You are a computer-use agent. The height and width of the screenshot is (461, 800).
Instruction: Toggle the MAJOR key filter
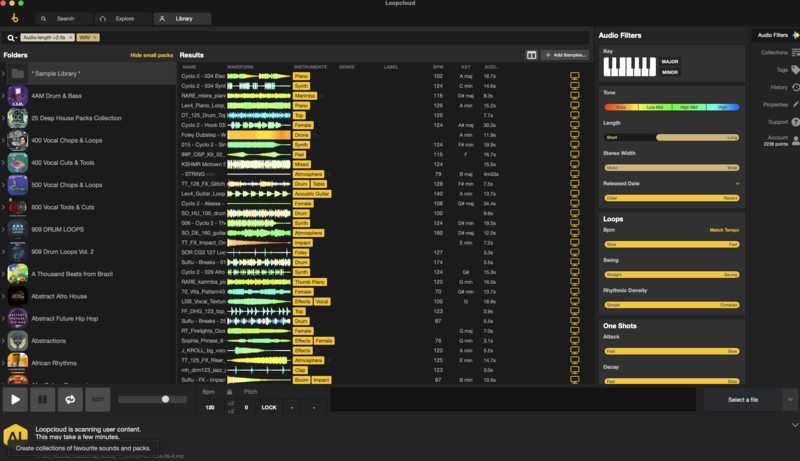click(x=670, y=61)
